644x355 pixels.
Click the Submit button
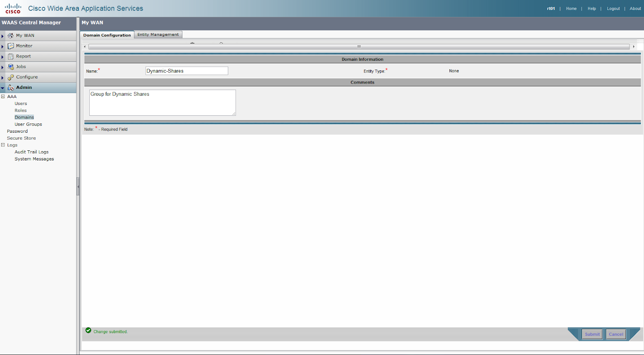(x=592, y=334)
